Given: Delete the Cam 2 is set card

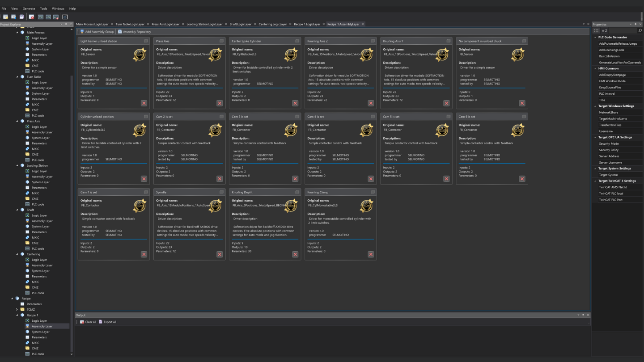Looking at the screenshot, I should click(x=220, y=179).
